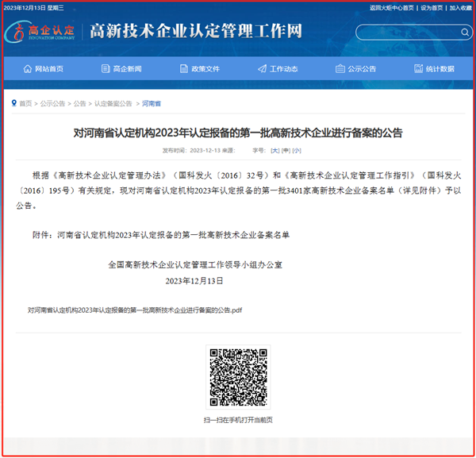The height and width of the screenshot is (458, 476).
Task: Click the 高企新闻 newspaper icon
Action: click(106, 69)
